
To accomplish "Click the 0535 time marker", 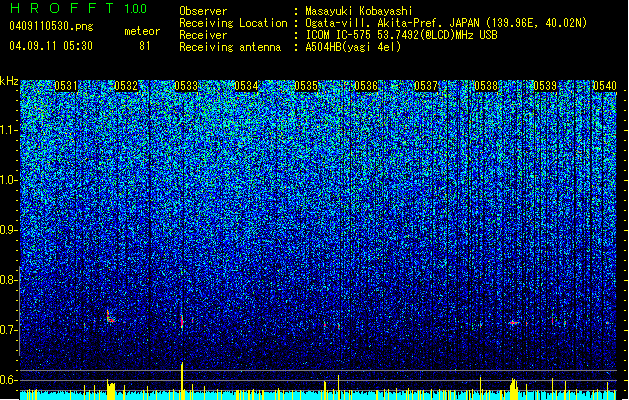I will [306, 86].
